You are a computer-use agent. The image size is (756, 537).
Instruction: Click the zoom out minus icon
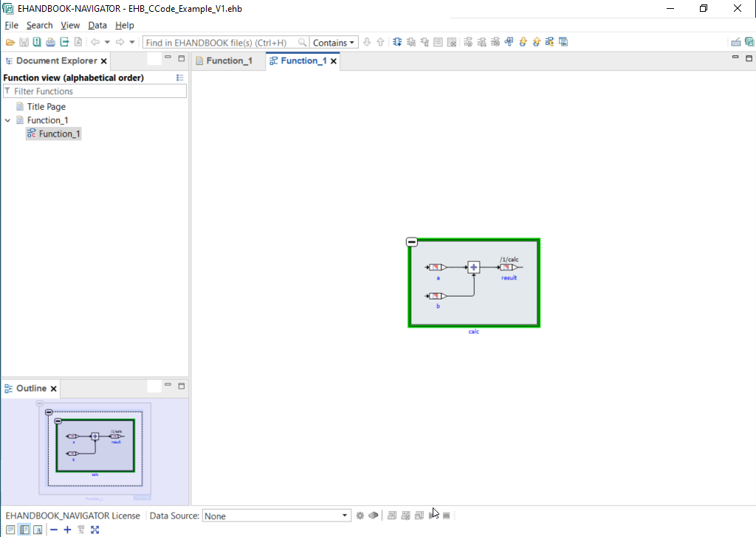54,530
